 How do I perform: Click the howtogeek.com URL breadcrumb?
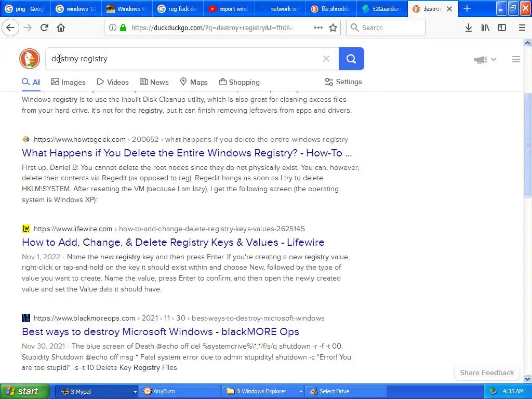click(191, 139)
